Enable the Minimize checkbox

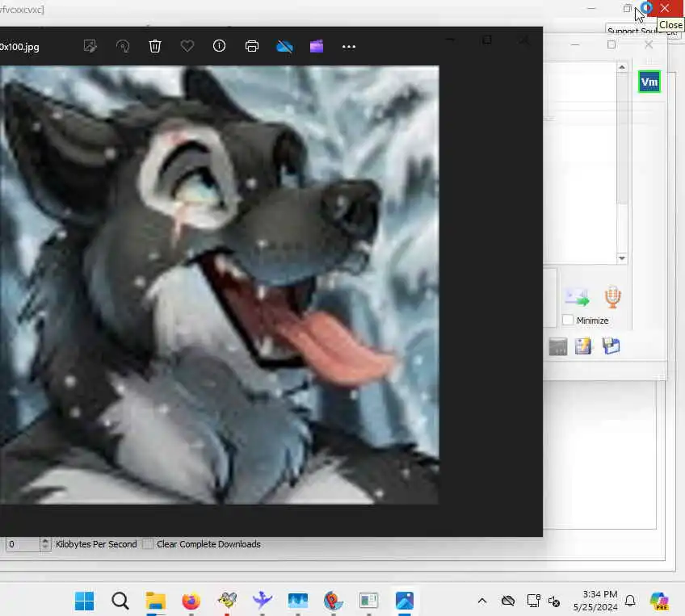[568, 320]
